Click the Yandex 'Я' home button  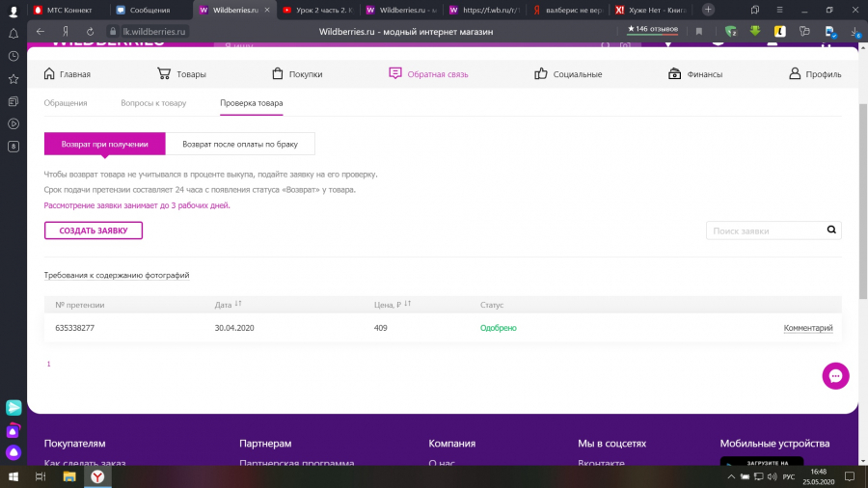66,32
